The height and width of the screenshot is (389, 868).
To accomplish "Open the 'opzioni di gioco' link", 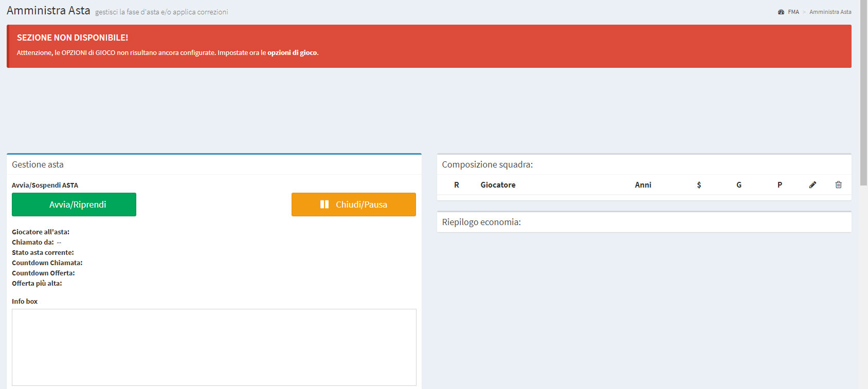I will 292,53.
